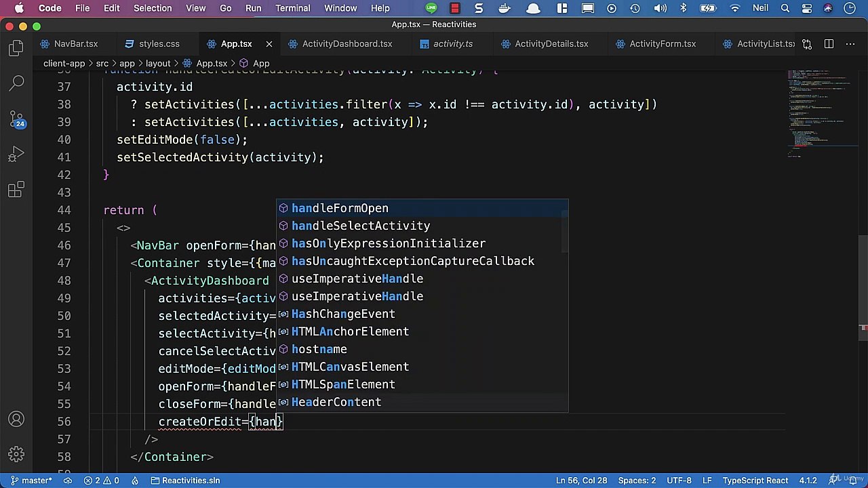868x488 pixels.
Task: Select handleFormOpen suggestion
Action: (422, 208)
